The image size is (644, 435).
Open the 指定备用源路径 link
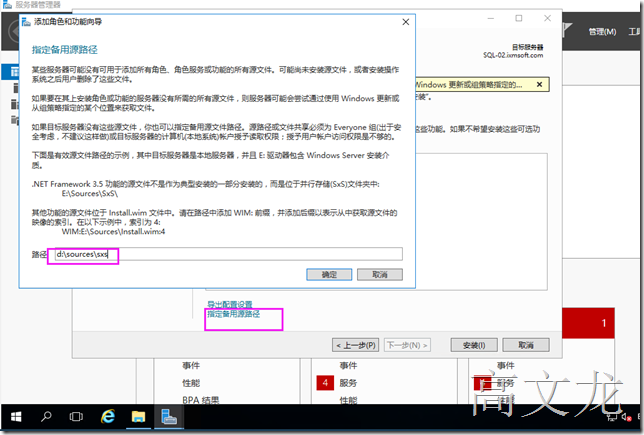233,314
